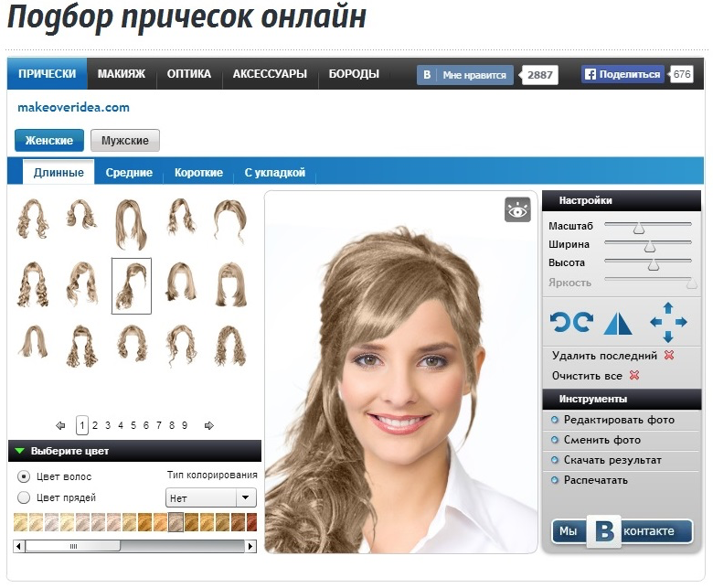713x588 pixels.
Task: Click the rotate counter-clockwise arrow icon
Action: coord(559,322)
